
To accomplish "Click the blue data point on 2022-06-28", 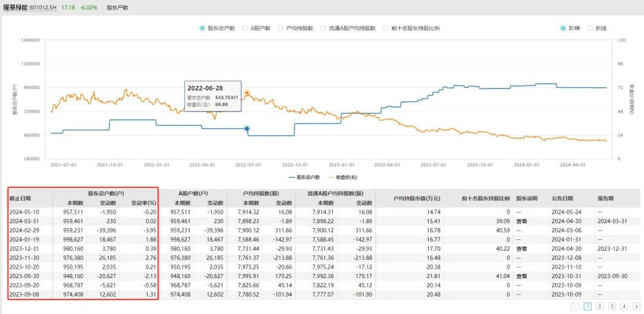I will [x=247, y=128].
